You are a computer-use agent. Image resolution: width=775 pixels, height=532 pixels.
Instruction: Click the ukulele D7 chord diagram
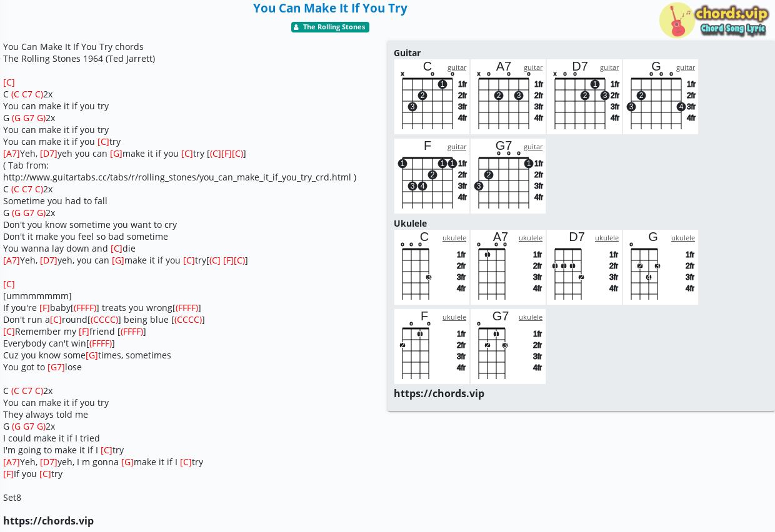(x=584, y=267)
